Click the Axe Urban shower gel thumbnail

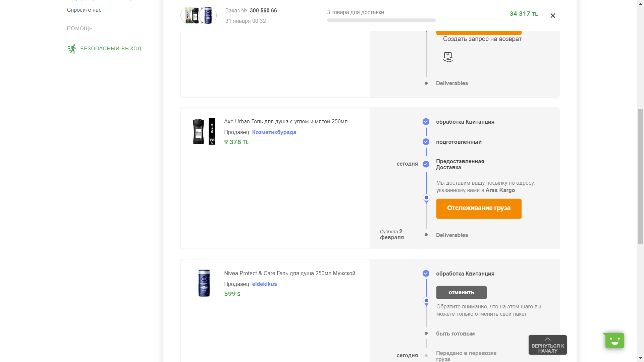(x=204, y=131)
